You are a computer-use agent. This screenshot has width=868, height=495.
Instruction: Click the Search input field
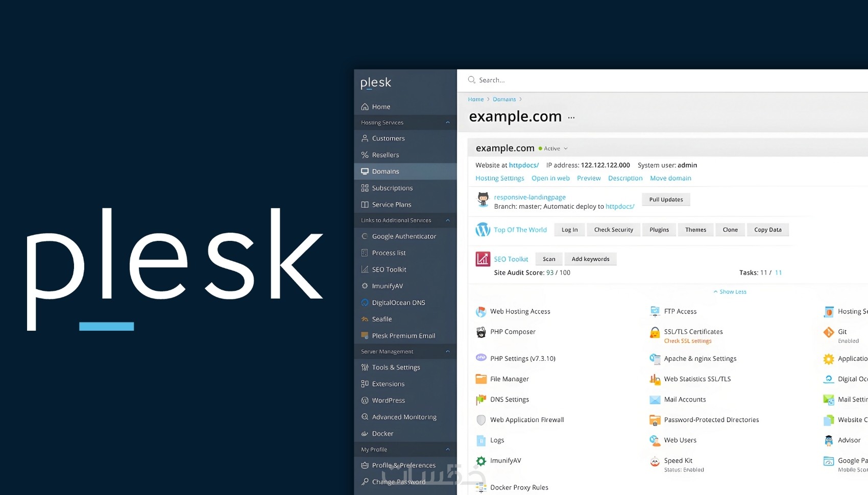tap(664, 80)
